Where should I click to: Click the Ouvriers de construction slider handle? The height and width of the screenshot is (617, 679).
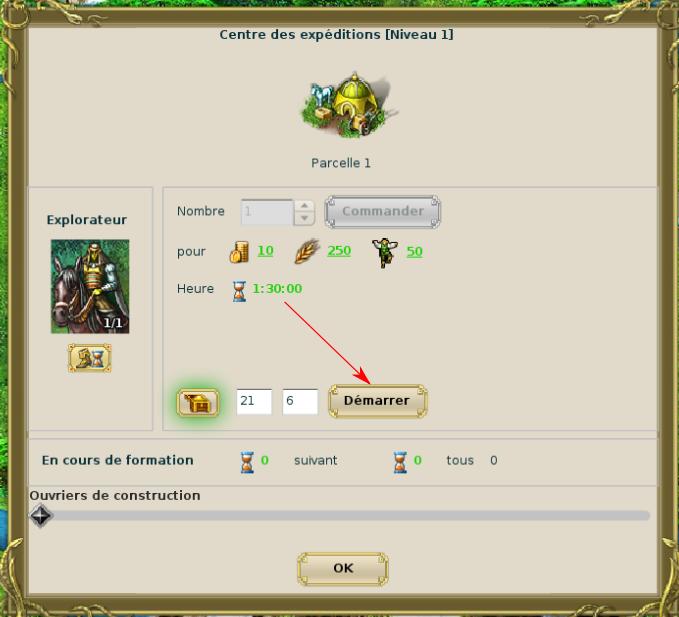[41, 516]
